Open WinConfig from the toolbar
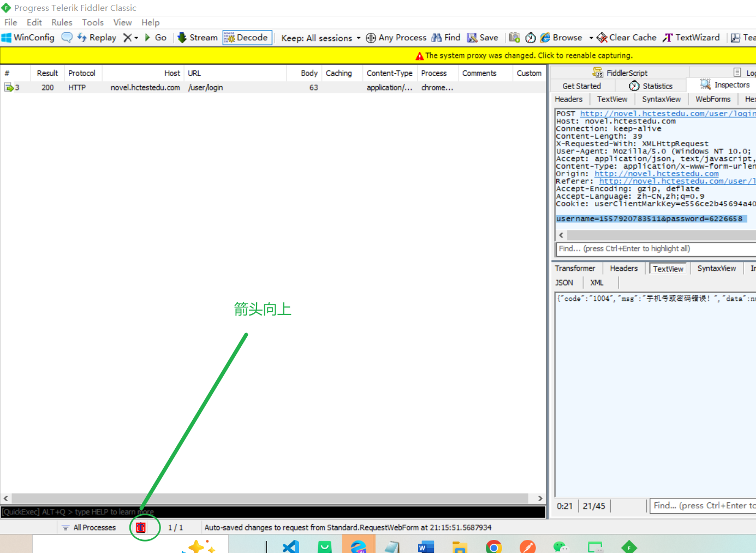The width and height of the screenshot is (756, 553). tap(28, 37)
